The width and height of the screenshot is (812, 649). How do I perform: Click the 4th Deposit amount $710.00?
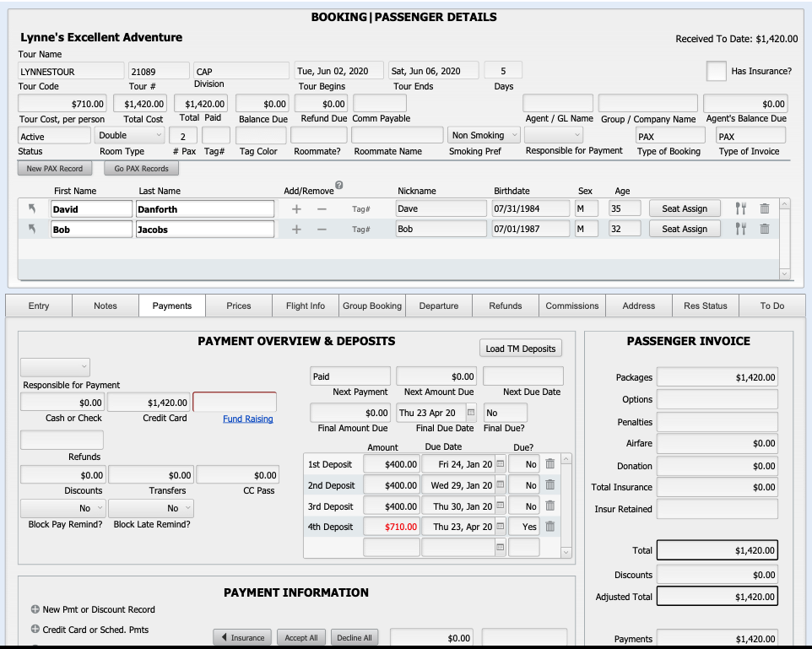click(392, 527)
